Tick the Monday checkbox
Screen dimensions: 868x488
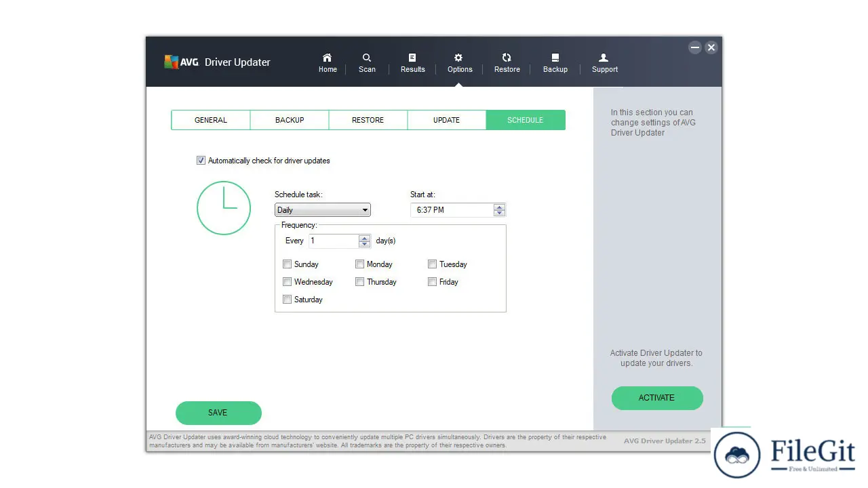point(360,264)
